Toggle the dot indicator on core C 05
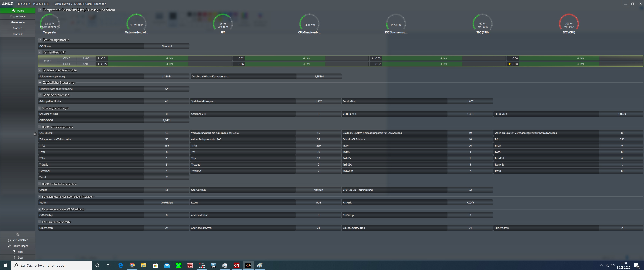Image resolution: width=644 pixels, height=270 pixels. [98, 64]
